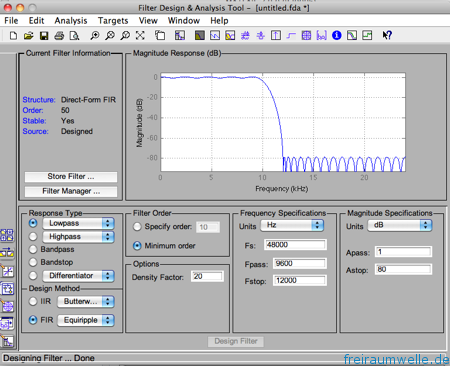Open set quantization parameters sidebar panel
Image resolution: width=450 pixels, height=366 pixels.
tap(7, 271)
